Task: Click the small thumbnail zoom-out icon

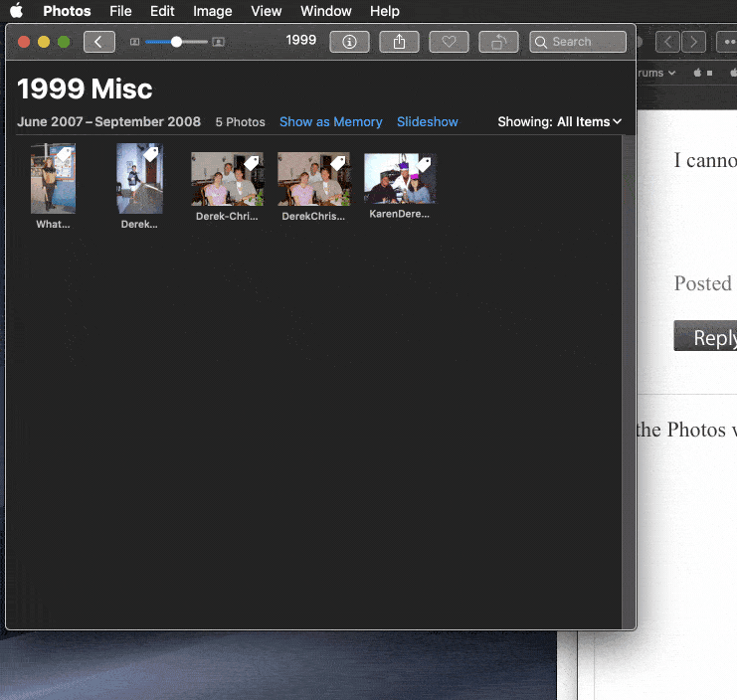Action: pos(134,42)
